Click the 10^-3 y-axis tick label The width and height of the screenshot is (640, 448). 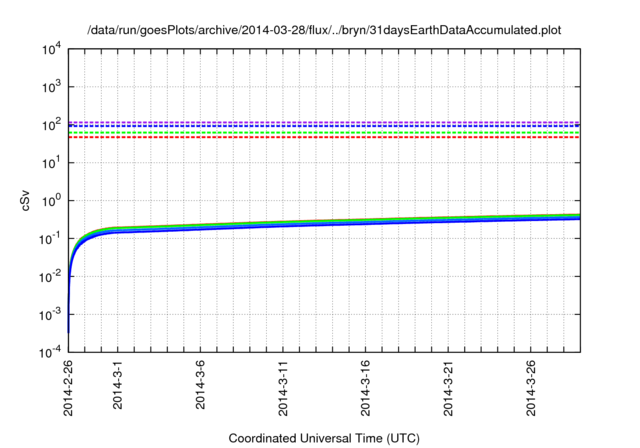50,315
